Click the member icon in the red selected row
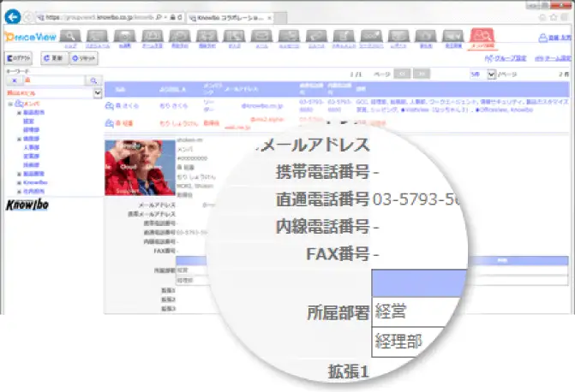The image size is (575, 392). (109, 123)
